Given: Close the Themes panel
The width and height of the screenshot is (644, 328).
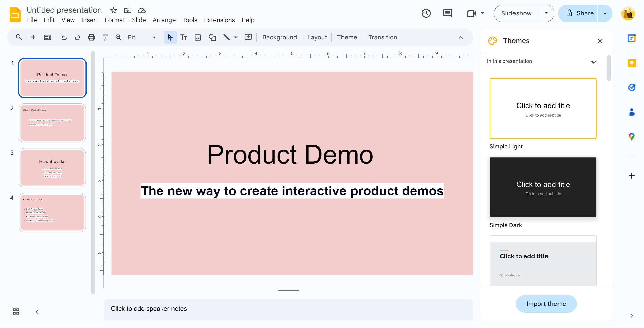Looking at the screenshot, I should (600, 41).
